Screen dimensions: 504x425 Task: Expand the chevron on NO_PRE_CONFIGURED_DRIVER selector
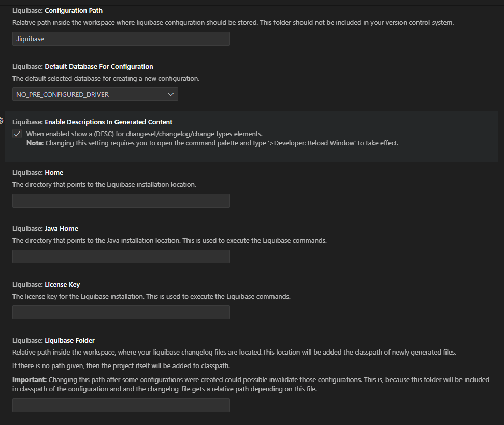pos(171,94)
